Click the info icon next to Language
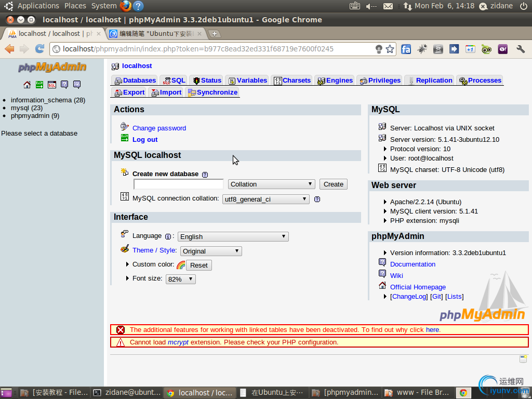The image size is (532, 399). tap(168, 237)
